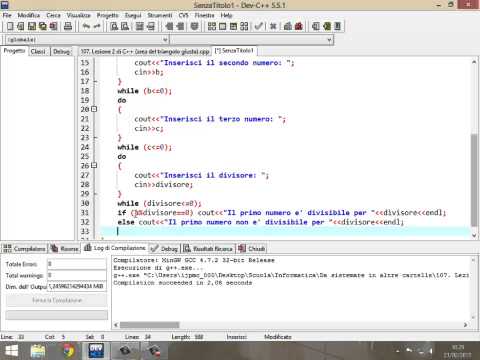Open the File menu
The width and height of the screenshot is (480, 360).
pyautogui.click(x=7, y=15)
